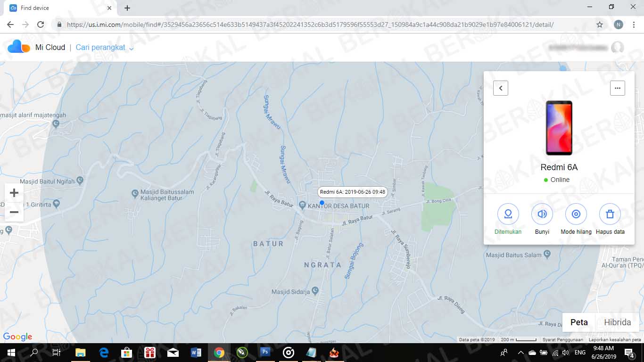Open Task View on taskbar
Image resolution: width=644 pixels, height=362 pixels.
click(x=56, y=353)
